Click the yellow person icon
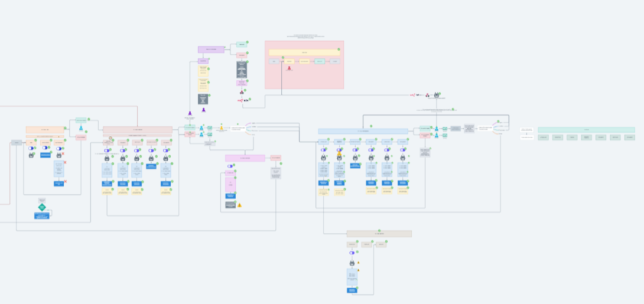The height and width of the screenshot is (304, 644). [x=222, y=128]
